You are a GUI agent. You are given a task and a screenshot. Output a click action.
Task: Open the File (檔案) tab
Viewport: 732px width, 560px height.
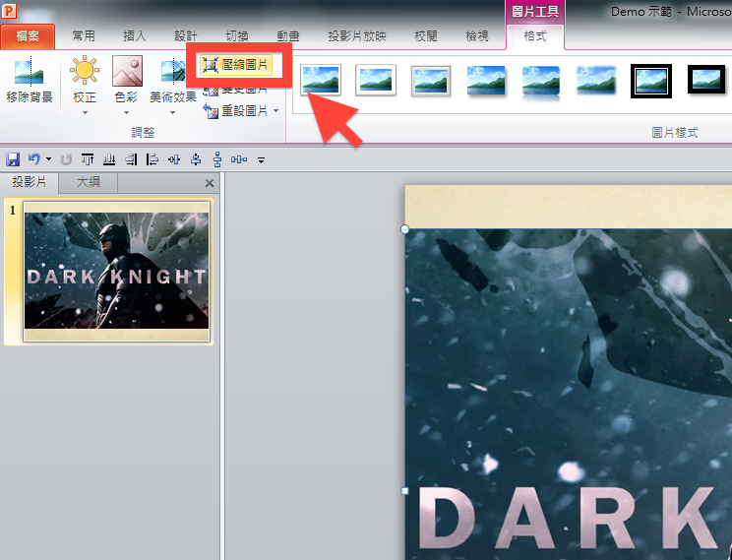pos(28,36)
